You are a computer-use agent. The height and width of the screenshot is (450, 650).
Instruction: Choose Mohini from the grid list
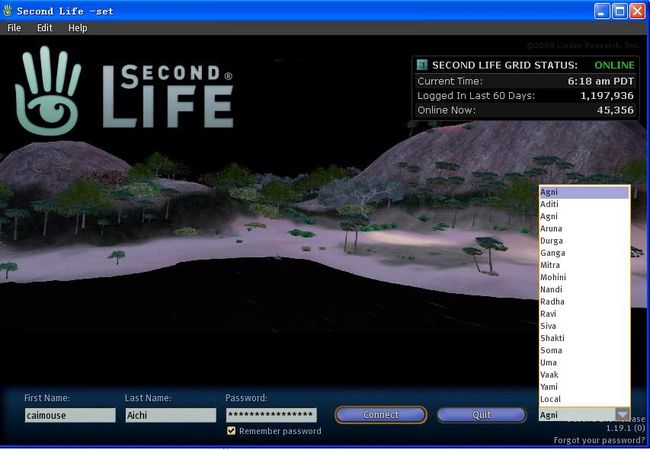point(584,277)
